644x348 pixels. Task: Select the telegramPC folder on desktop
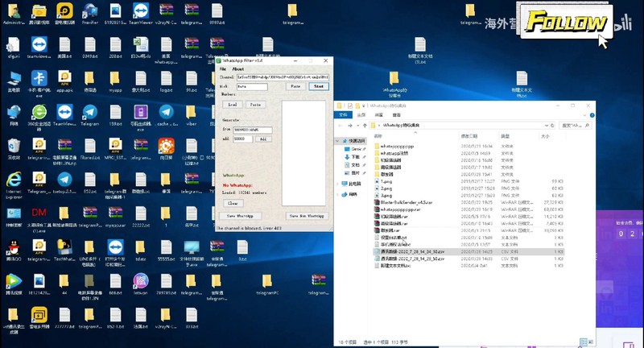(267, 284)
